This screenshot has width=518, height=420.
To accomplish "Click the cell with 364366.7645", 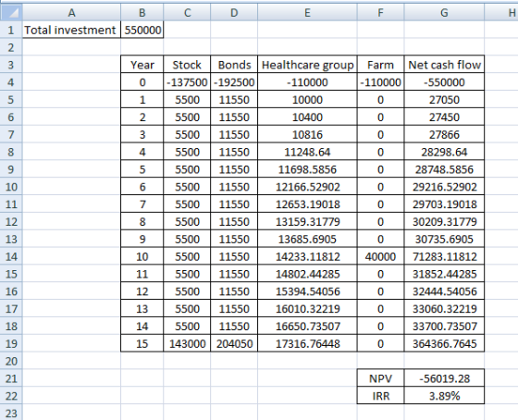I will click(x=444, y=343).
